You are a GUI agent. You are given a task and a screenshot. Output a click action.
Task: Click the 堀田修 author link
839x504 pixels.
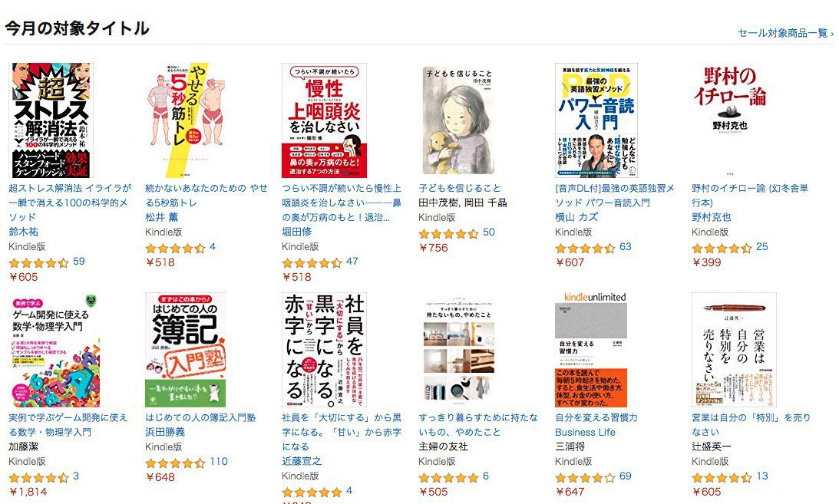(297, 232)
